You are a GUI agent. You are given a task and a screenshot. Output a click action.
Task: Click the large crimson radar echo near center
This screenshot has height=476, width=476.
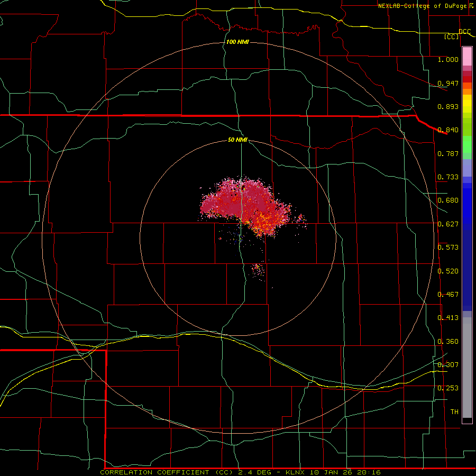(246, 204)
